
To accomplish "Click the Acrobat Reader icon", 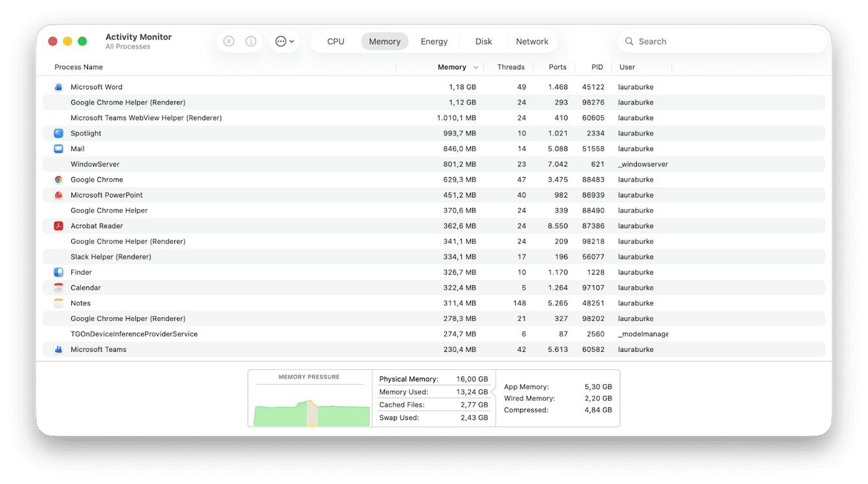I will pyautogui.click(x=57, y=225).
